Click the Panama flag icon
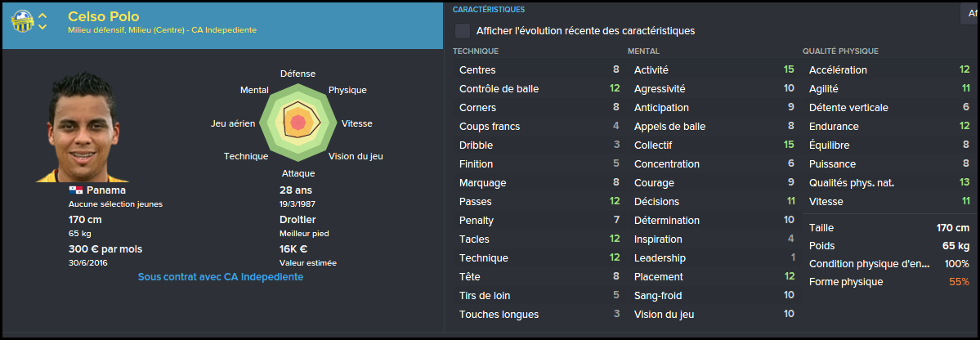 pyautogui.click(x=76, y=190)
